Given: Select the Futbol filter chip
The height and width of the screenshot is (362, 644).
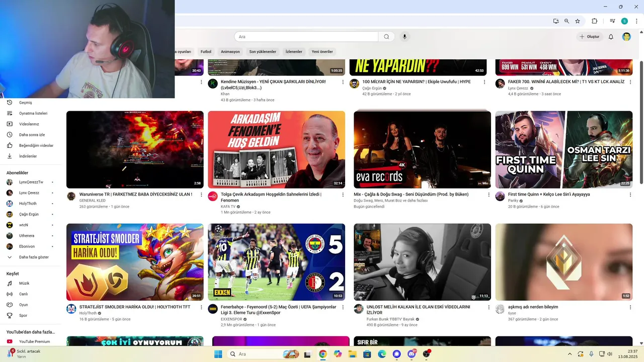Looking at the screenshot, I should coord(206,52).
